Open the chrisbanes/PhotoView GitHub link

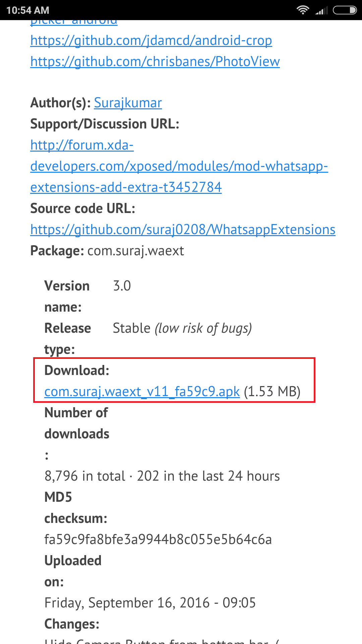pos(155,62)
